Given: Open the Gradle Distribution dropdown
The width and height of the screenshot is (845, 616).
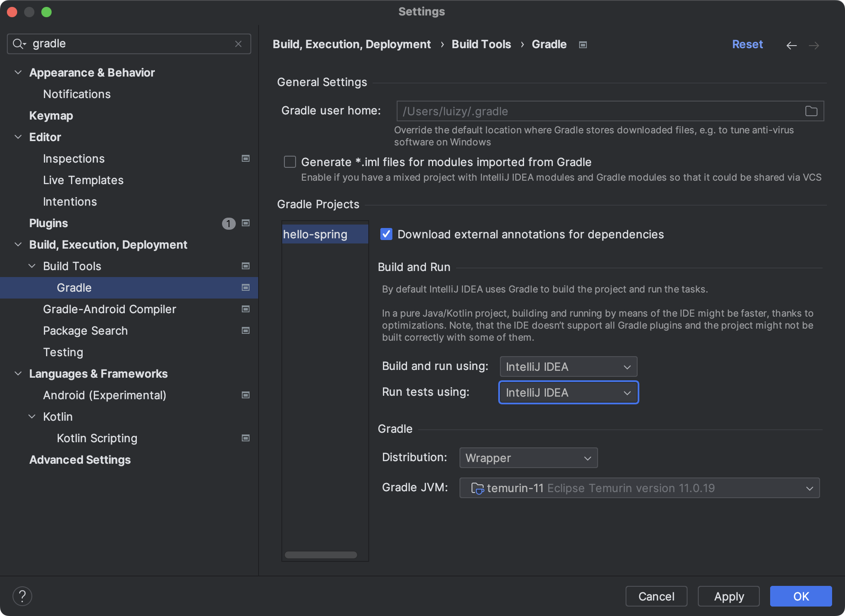Looking at the screenshot, I should 528,458.
